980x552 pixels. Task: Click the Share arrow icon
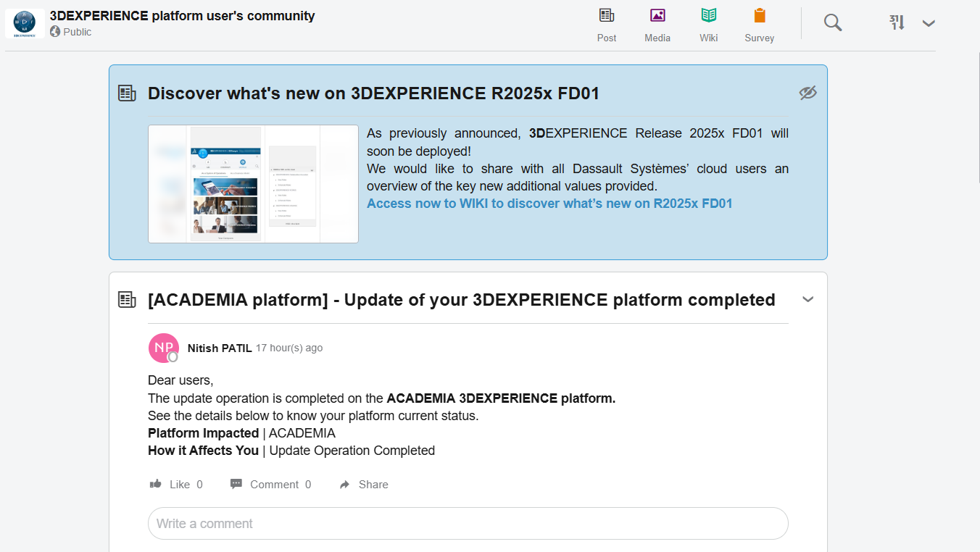coord(345,485)
